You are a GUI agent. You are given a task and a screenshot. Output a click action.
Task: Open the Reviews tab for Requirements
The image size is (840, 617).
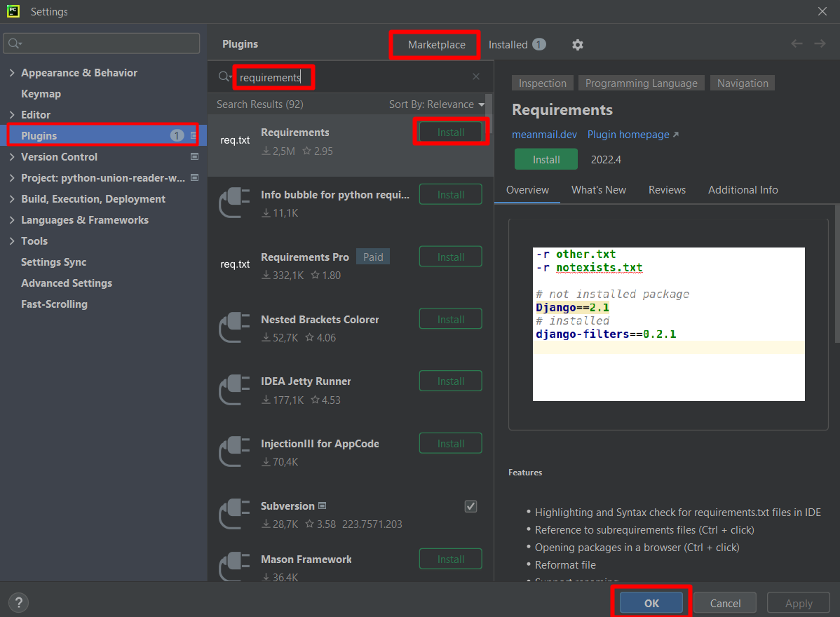point(667,189)
